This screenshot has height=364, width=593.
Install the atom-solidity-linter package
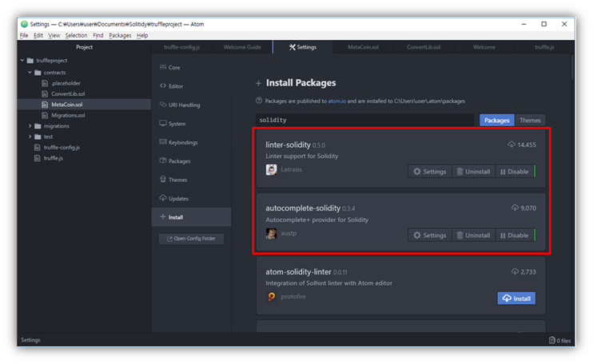coord(516,299)
